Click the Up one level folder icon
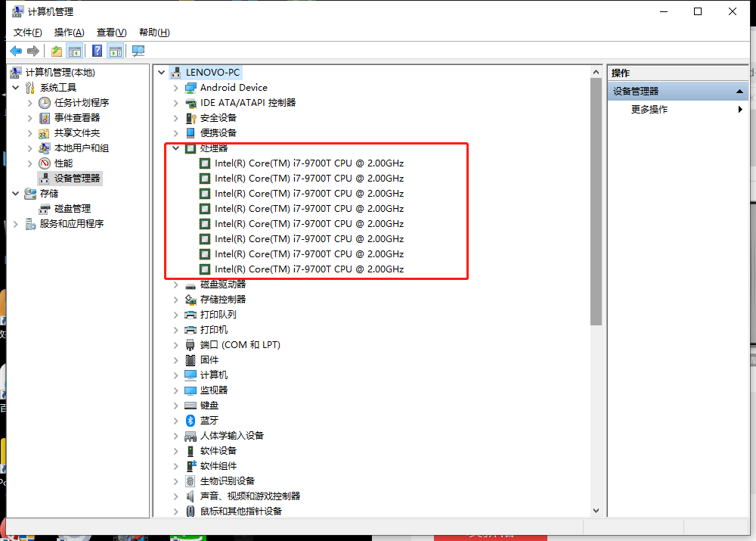Image resolution: width=756 pixels, height=541 pixels. click(x=57, y=51)
